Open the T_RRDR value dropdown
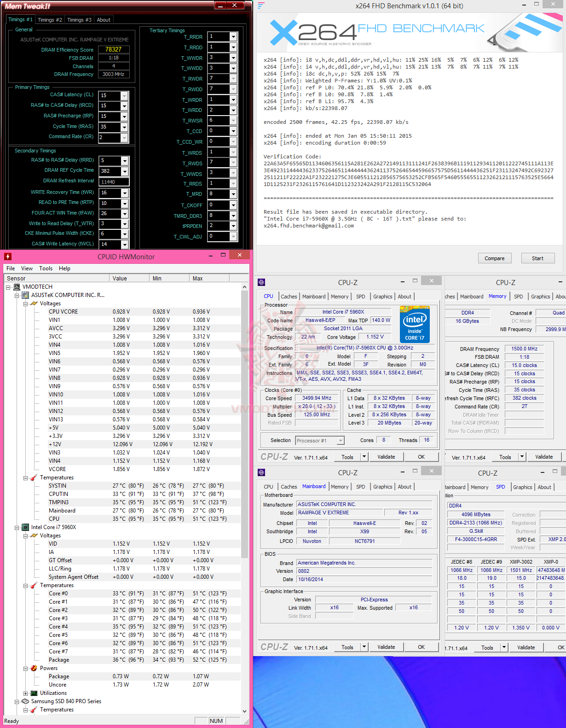Viewport: 566px width, 728px height. [233, 36]
